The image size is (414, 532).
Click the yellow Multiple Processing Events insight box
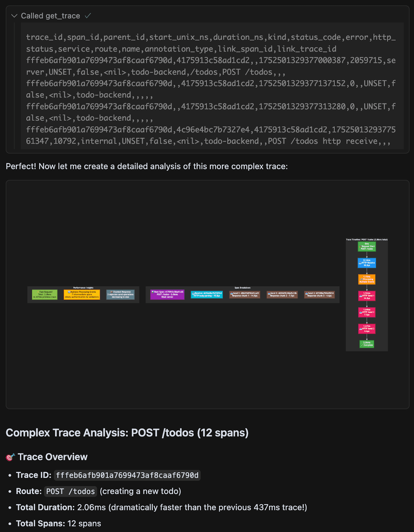click(82, 294)
